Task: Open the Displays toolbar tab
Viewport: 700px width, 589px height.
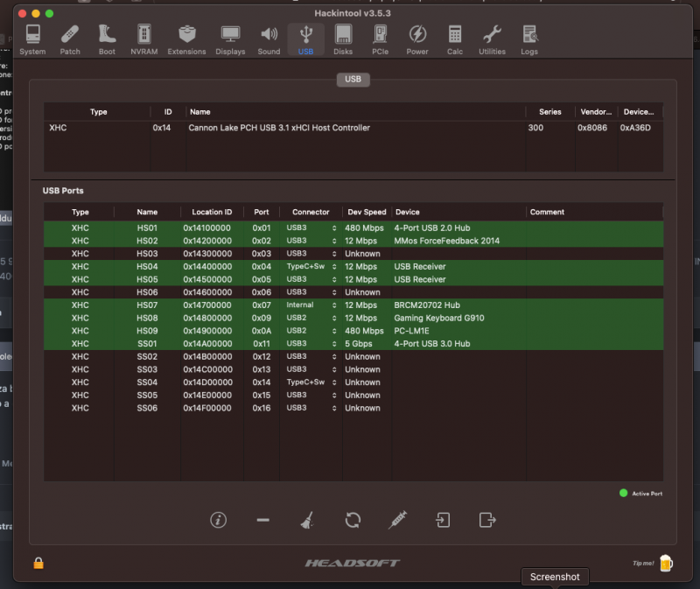Action: tap(230, 39)
